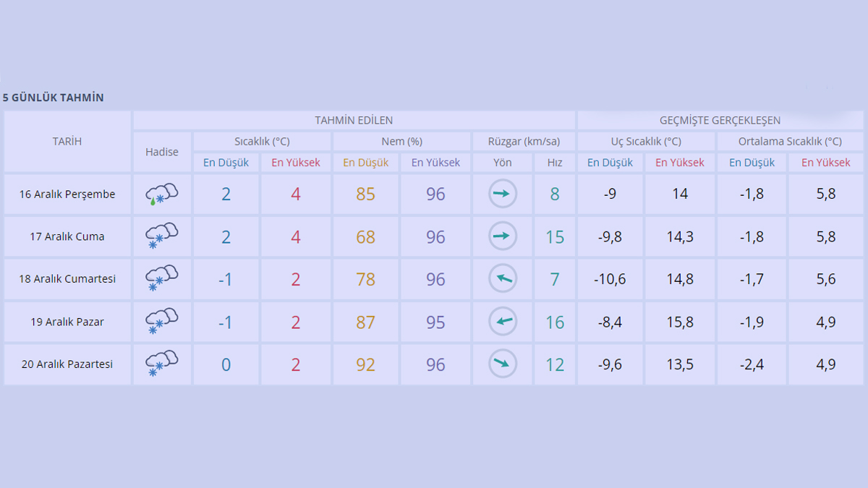868x488 pixels.
Task: Select the Uç Sıcaklık (°C) header
Action: point(646,142)
